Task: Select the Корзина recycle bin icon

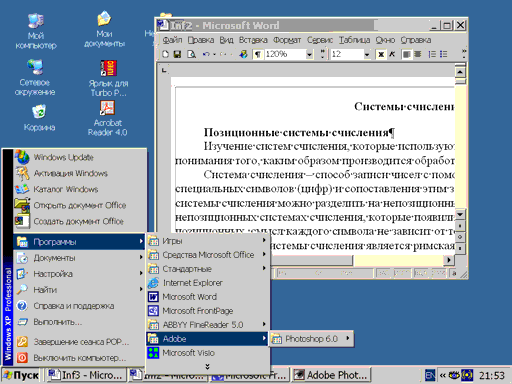Action: click(x=39, y=118)
